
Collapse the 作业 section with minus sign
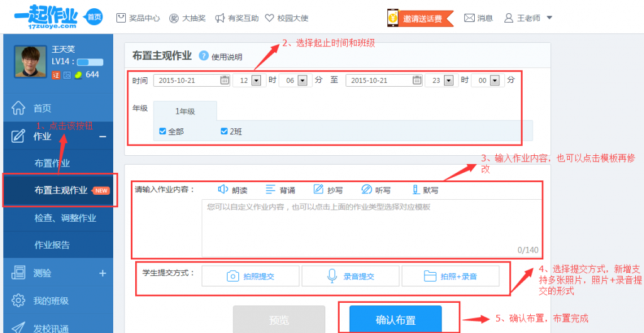point(103,136)
